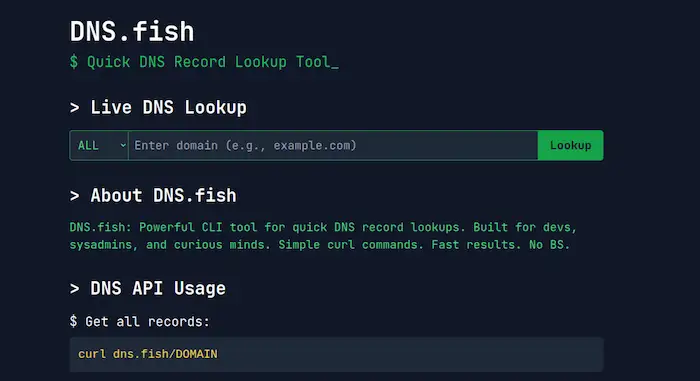Click the dropdown chevron next to ALL

[123, 146]
